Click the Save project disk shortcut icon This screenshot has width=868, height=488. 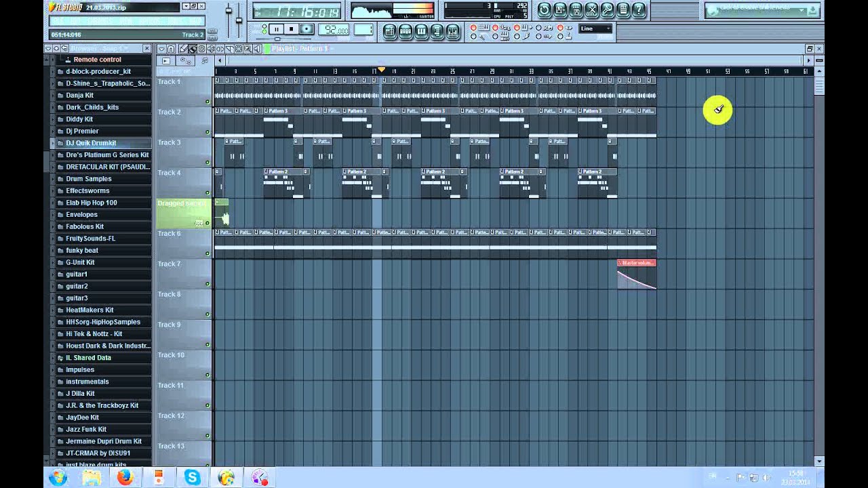560,9
